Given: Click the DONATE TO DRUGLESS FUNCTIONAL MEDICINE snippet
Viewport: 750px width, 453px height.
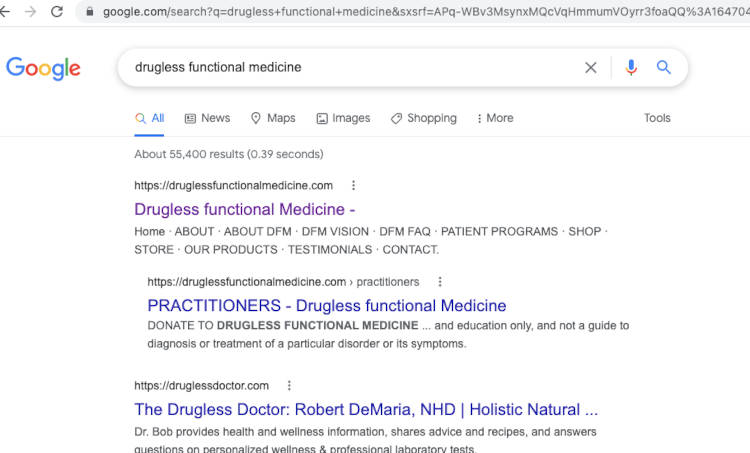Looking at the screenshot, I should pos(388,334).
